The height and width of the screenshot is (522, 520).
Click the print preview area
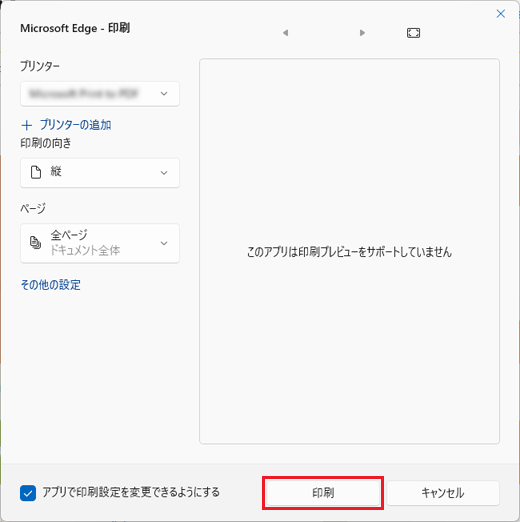(349, 251)
